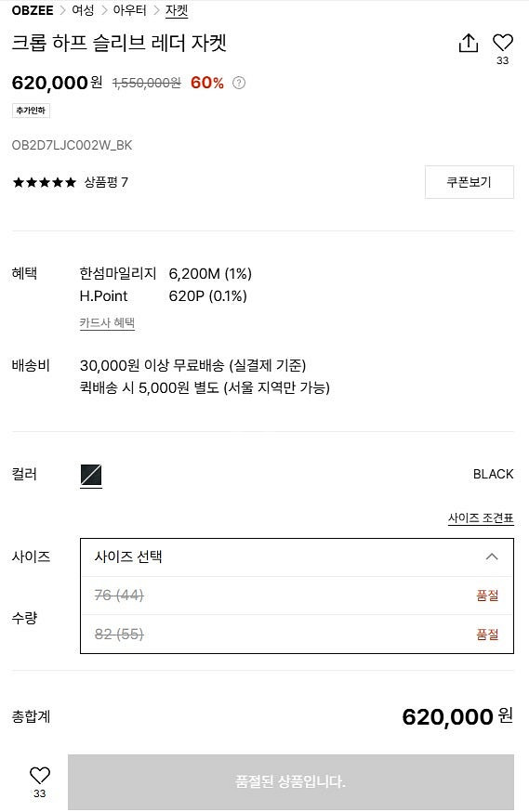Select size 82 (55) option

click(297, 635)
